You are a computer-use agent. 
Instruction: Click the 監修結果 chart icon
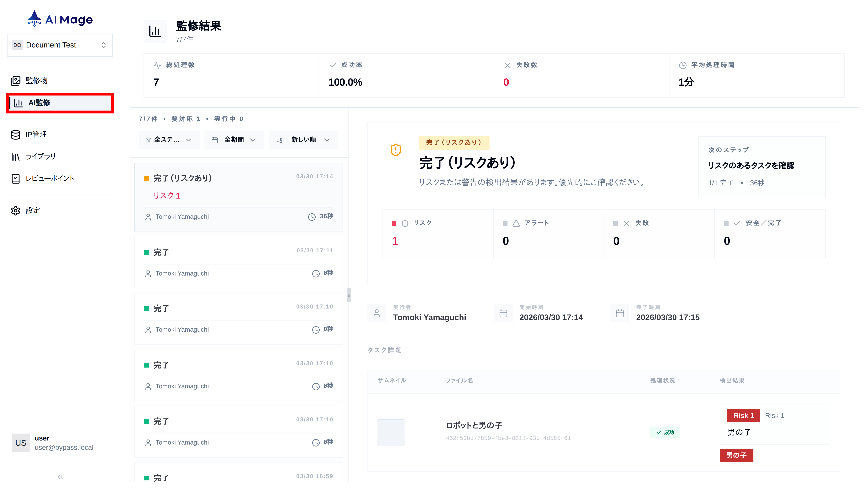(155, 31)
